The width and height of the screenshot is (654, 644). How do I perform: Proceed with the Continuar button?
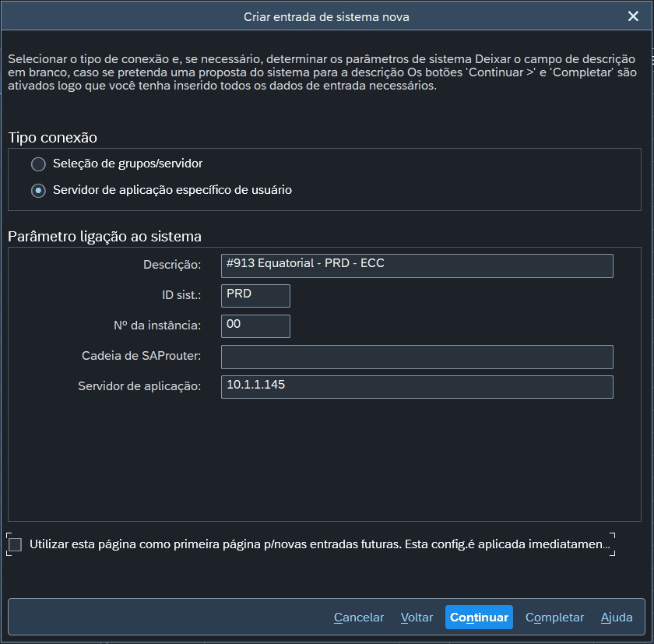(479, 617)
